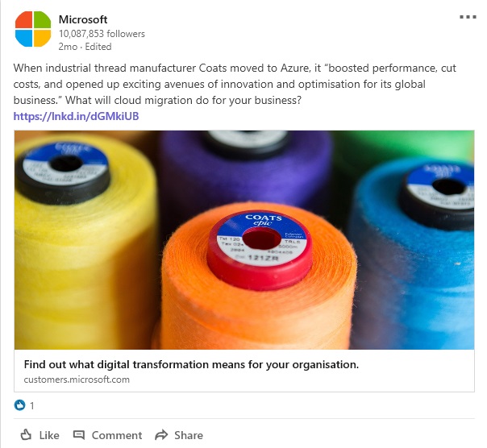Open the 'Find out what digital transformation' headline

[191, 364]
